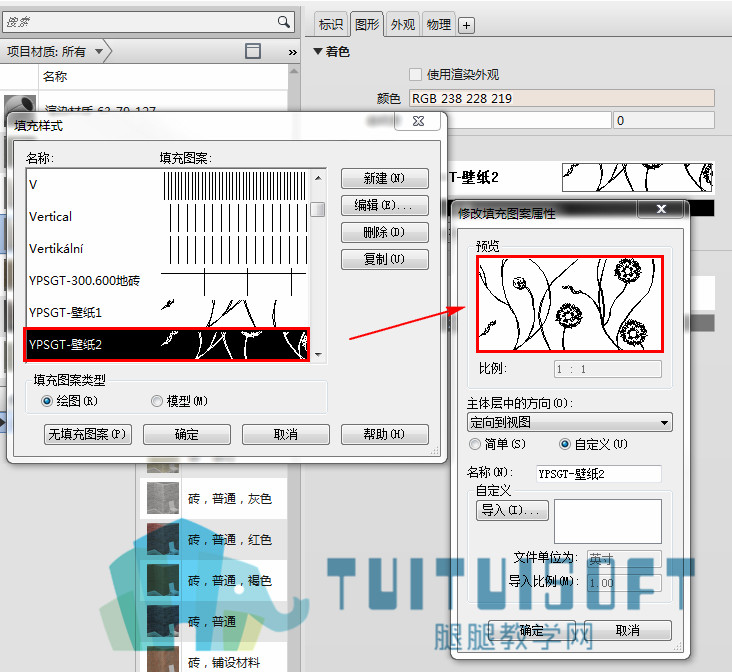
Task: Click the RGB 238 228 219 color swatch
Action: tap(562, 98)
